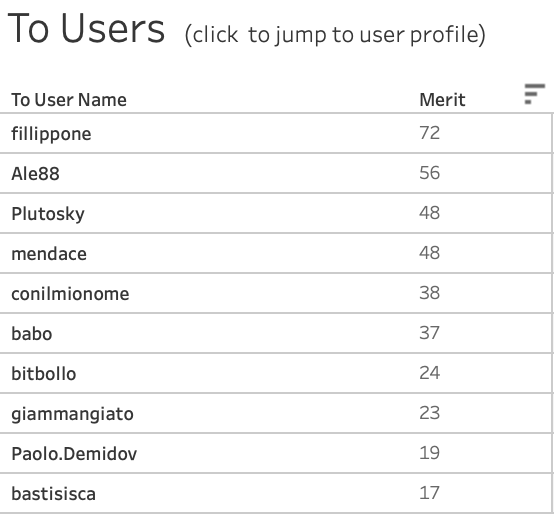
Task: Open bitbollo profile from table
Action: [44, 374]
